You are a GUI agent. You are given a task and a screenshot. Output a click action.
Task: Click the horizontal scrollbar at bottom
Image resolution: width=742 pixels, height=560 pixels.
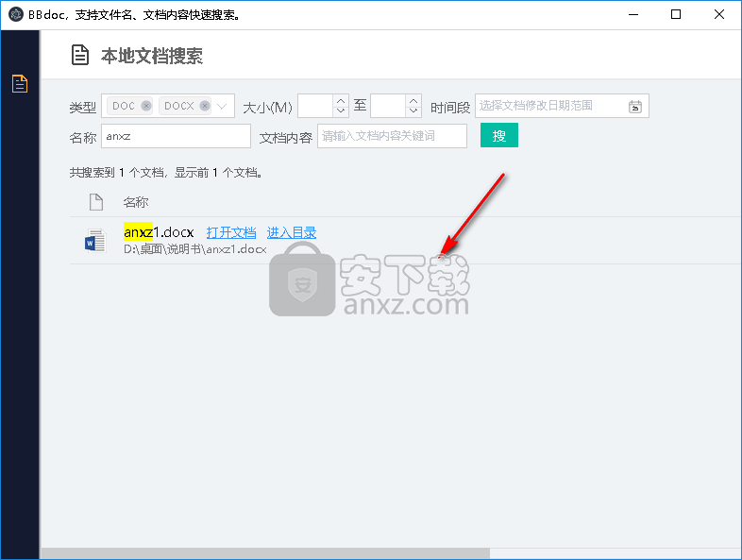265,553
